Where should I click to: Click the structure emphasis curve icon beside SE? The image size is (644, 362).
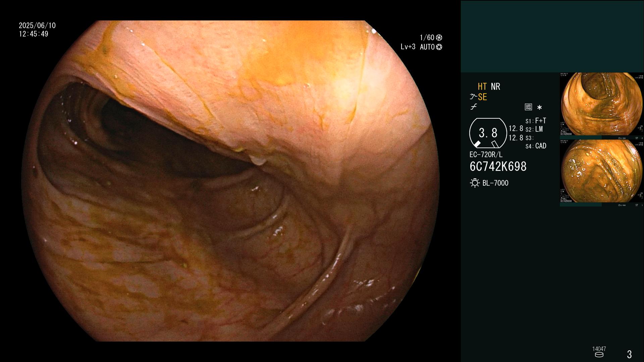click(473, 97)
